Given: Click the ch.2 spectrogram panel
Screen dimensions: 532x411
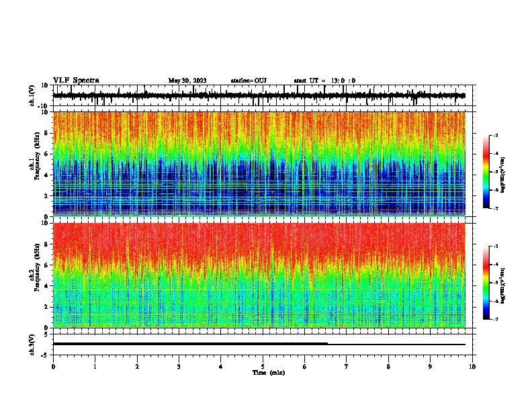Looking at the screenshot, I should [x=259, y=275].
